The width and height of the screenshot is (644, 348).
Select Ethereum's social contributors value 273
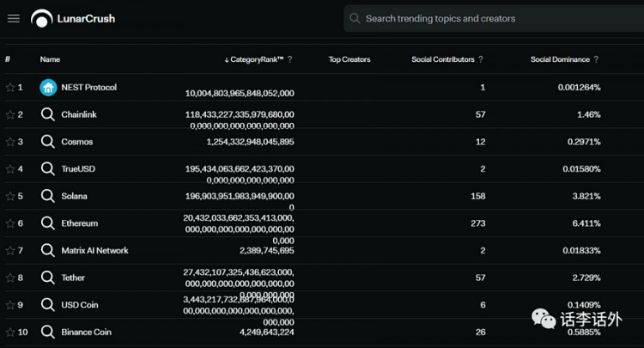(x=478, y=223)
